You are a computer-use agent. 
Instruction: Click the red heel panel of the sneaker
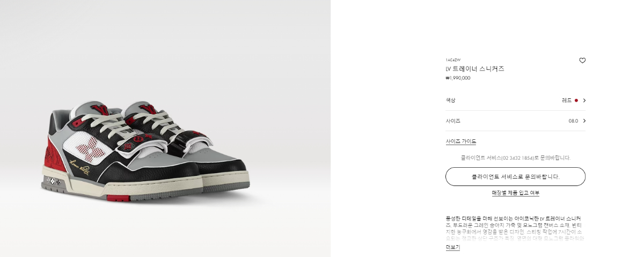[x=55, y=154]
